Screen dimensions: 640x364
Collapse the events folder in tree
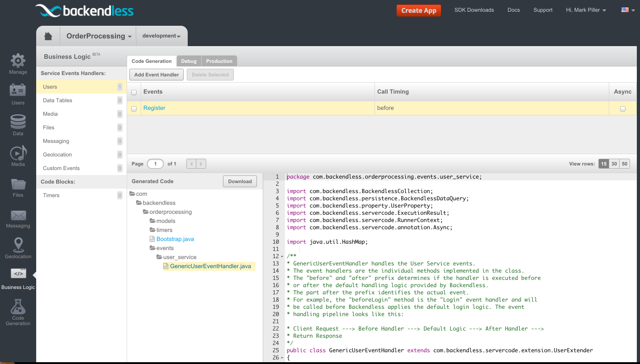coord(152,248)
